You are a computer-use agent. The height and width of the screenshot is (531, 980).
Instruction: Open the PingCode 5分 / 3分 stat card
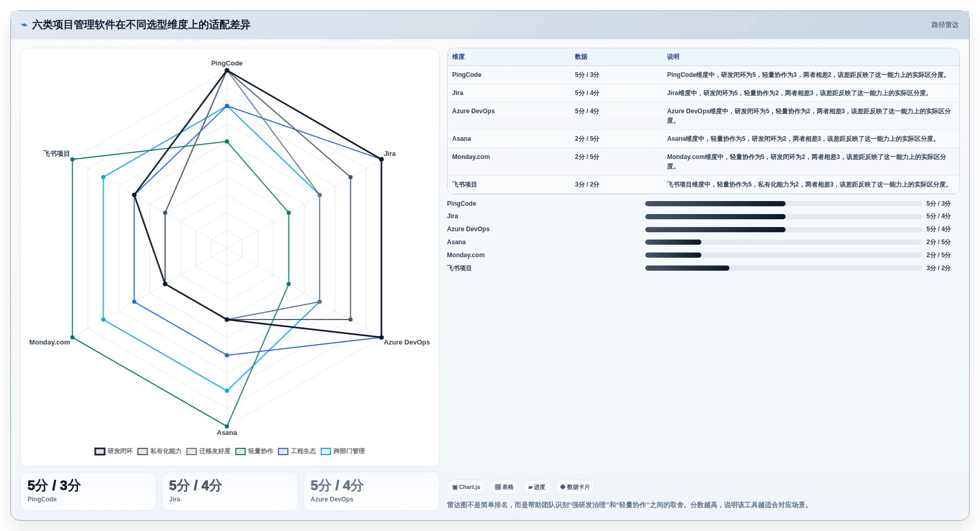(x=88, y=491)
